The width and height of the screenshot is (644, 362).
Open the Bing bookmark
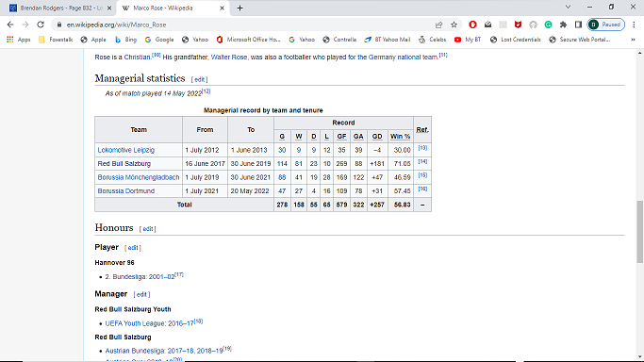[125, 40]
